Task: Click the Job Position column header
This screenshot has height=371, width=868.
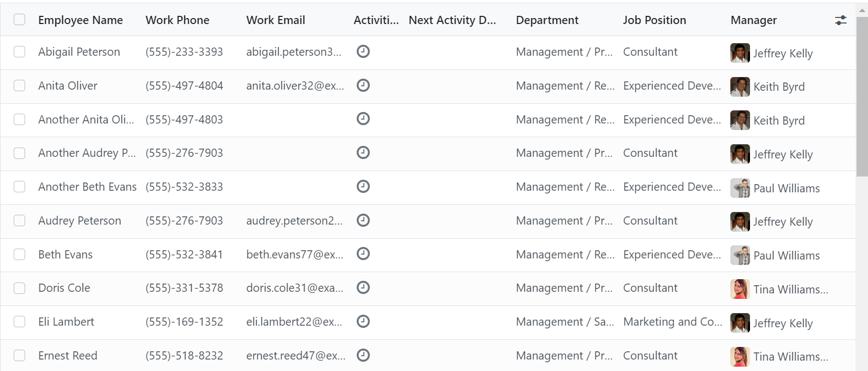Action: pos(654,20)
